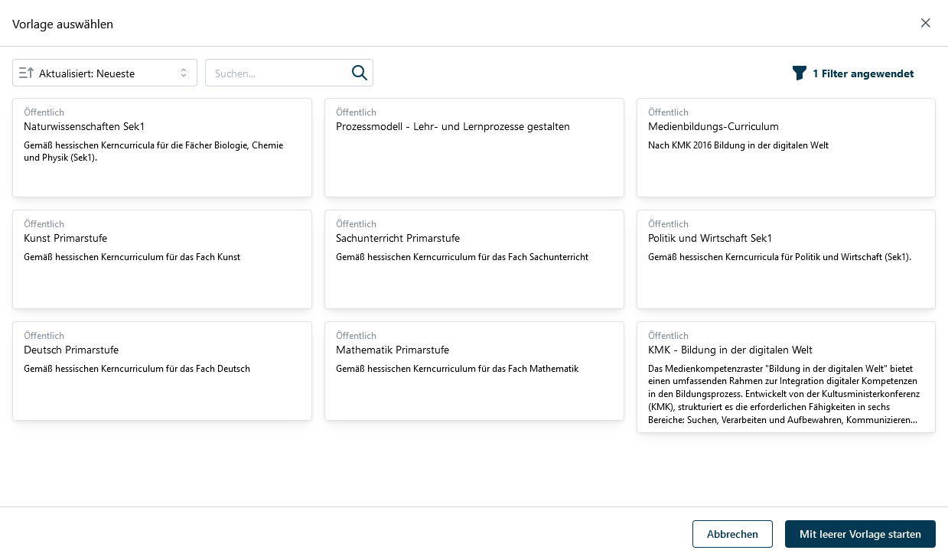
Task: Click description 'Kerncurriculum für das Fach Kunst'
Action: [132, 257]
